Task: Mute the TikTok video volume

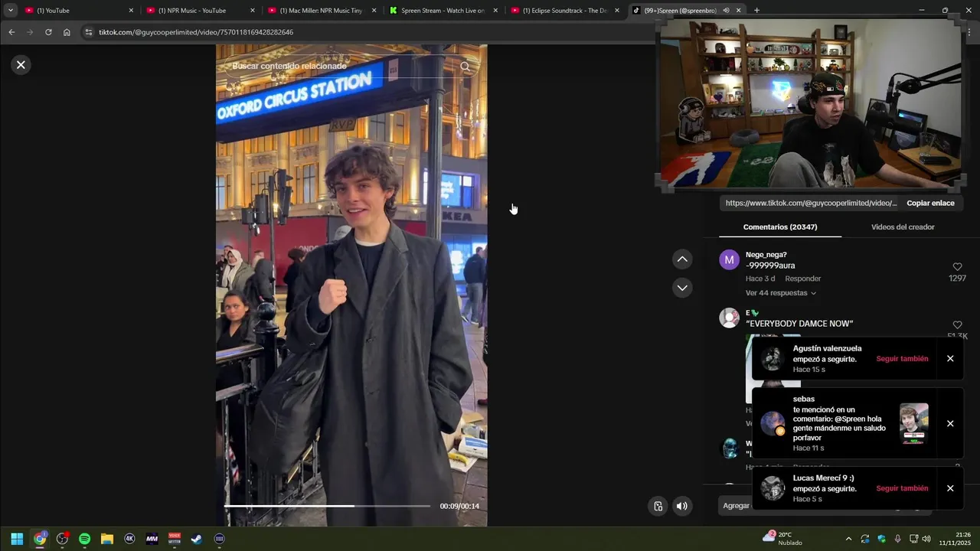Action: 681,506
